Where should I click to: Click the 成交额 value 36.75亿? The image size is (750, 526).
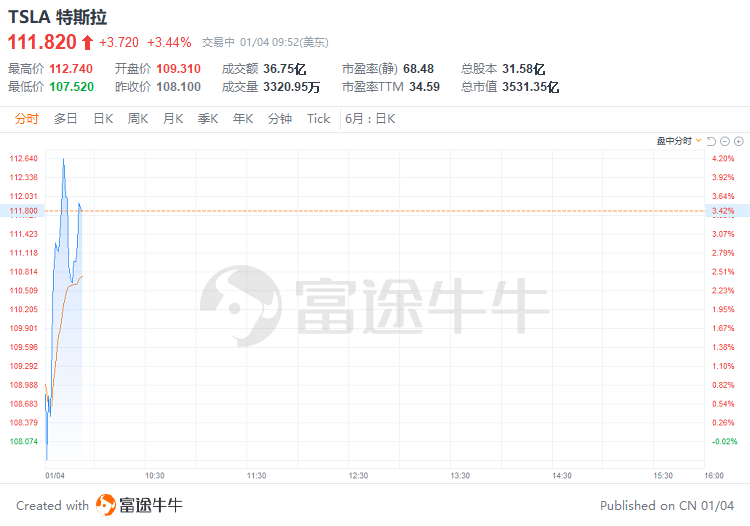pos(285,69)
